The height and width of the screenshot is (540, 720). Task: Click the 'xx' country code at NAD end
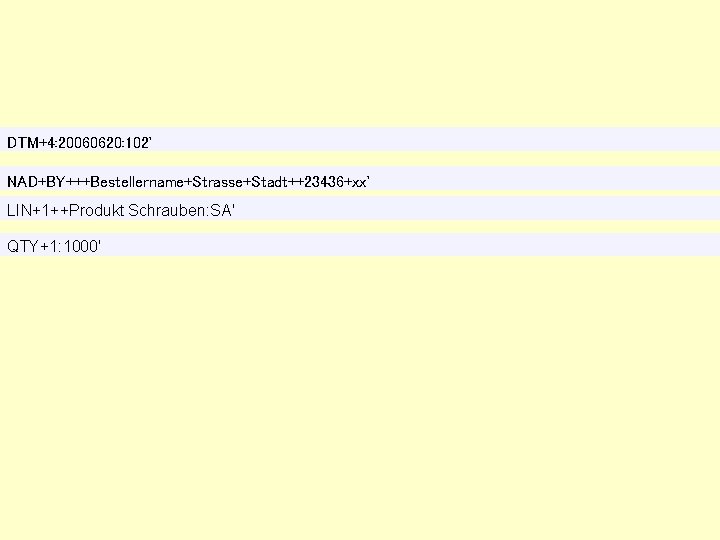359,183
